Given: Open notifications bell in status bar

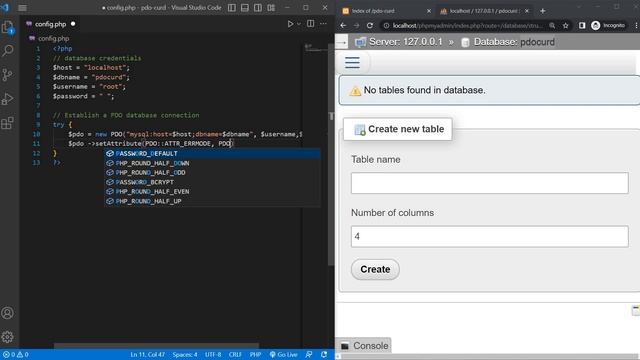Looking at the screenshot, I should click(x=324, y=354).
